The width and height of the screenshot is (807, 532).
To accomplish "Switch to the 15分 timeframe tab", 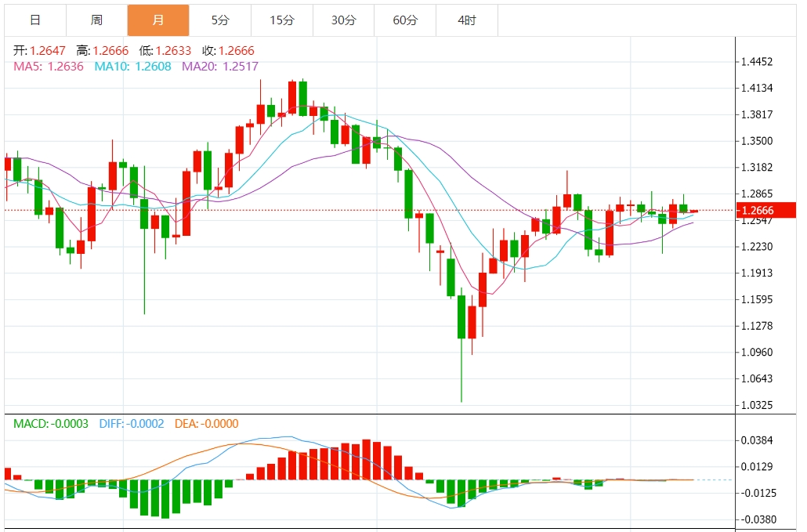I will click(282, 20).
